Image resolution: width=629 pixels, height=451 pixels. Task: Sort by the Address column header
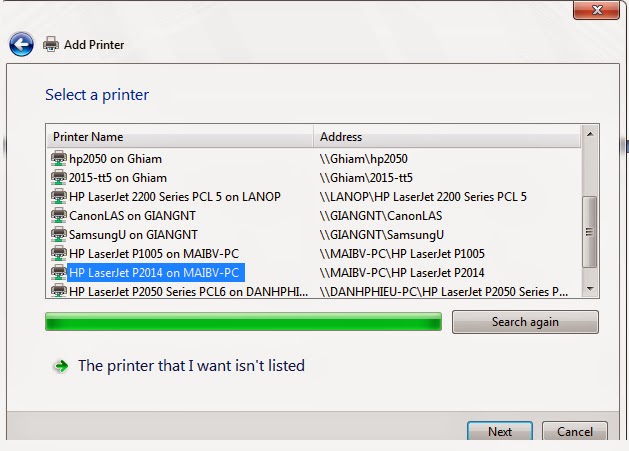point(446,137)
